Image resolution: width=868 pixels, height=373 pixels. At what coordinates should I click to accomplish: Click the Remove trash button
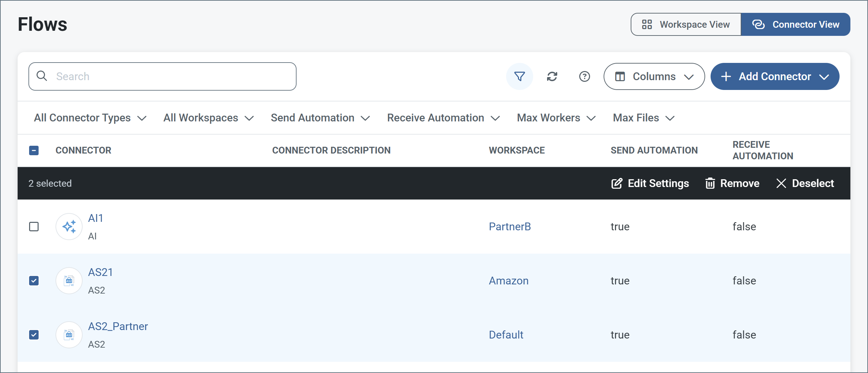[732, 183]
